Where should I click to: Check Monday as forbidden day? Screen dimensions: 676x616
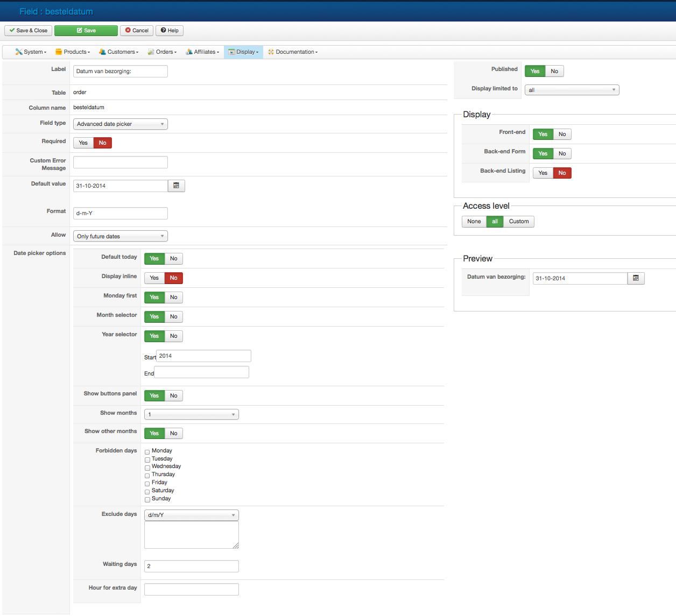[147, 452]
